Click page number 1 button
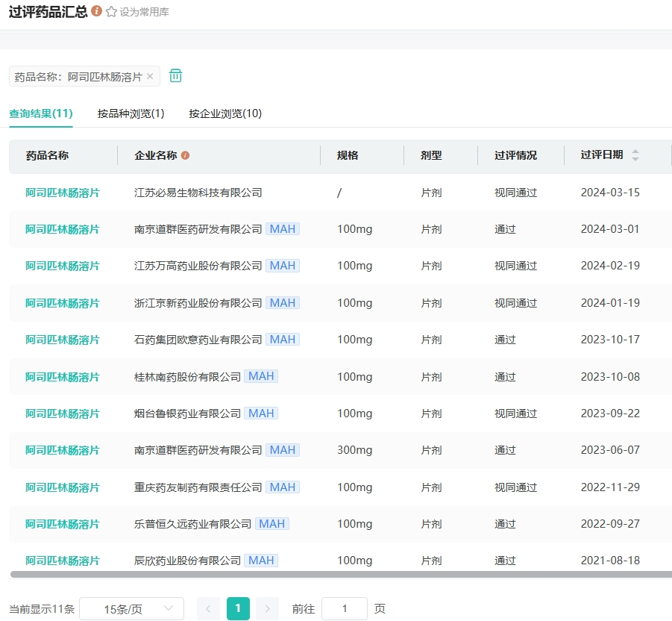Viewport: 672px width, 621px height. [237, 609]
